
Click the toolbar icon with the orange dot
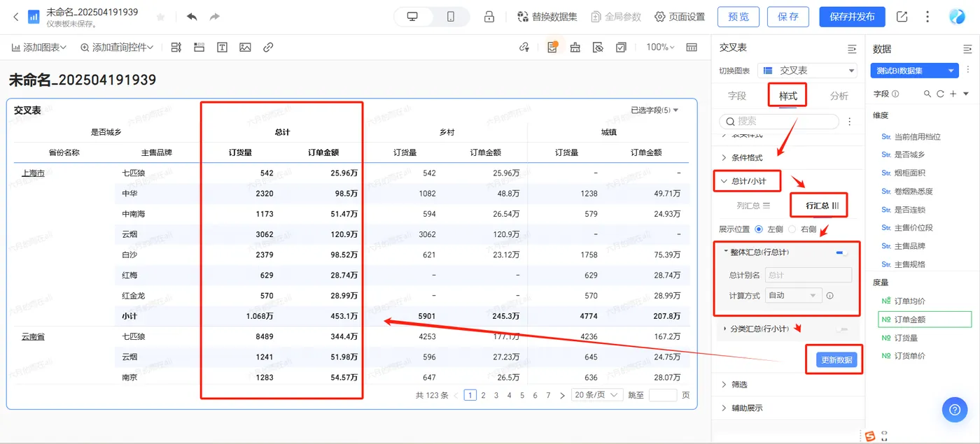coord(552,48)
